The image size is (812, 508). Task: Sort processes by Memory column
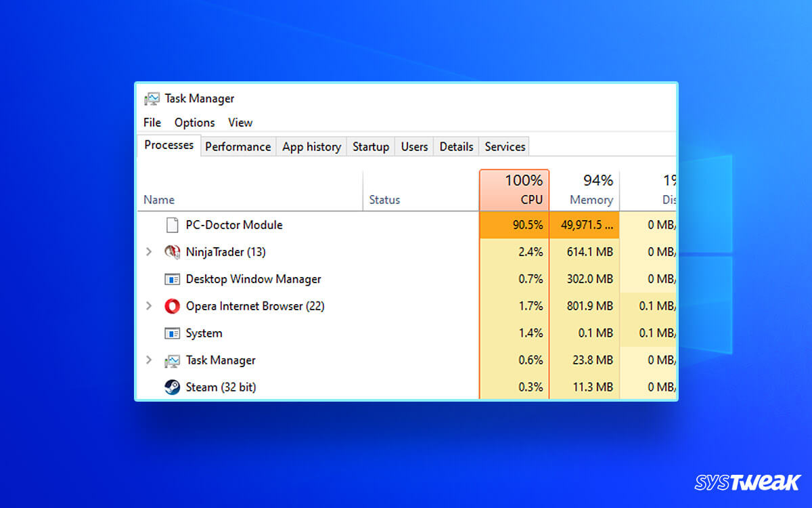pos(585,190)
